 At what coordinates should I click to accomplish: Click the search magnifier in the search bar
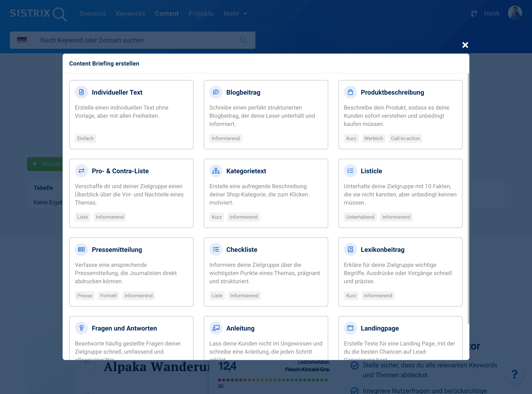coord(243,40)
